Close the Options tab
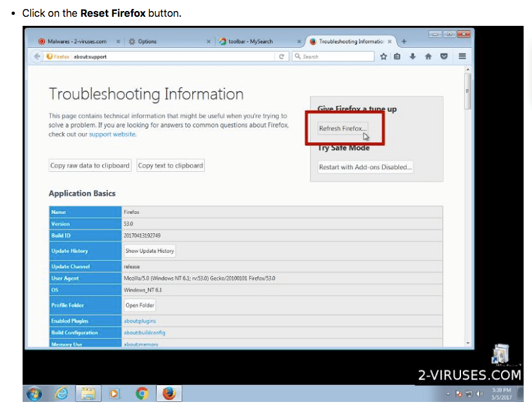The width and height of the screenshot is (532, 411). click(209, 41)
